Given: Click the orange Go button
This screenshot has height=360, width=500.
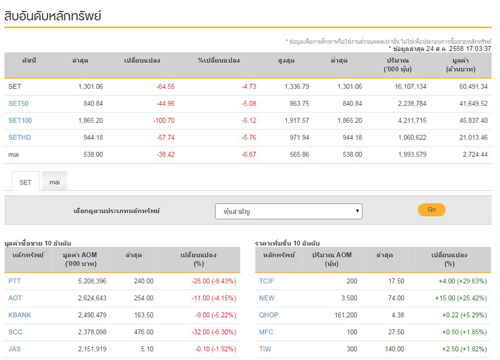Looking at the screenshot, I should pos(432,210).
